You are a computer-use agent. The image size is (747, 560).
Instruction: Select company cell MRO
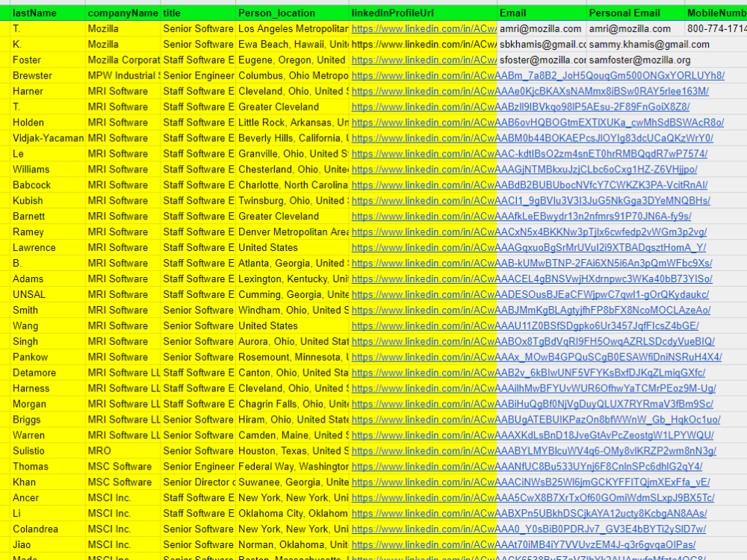click(123, 451)
